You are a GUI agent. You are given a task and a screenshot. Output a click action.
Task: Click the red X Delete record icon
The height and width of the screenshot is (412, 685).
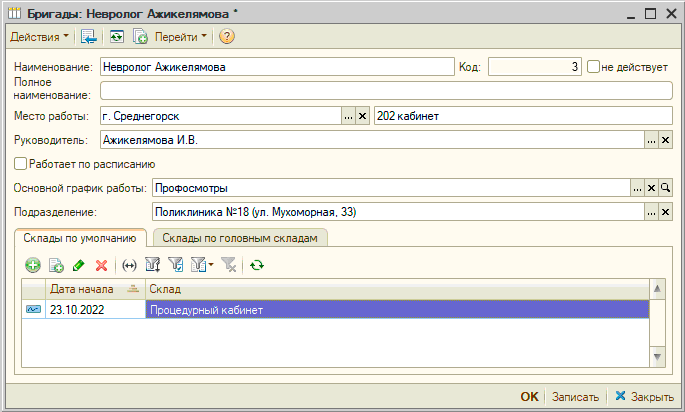[101, 265]
